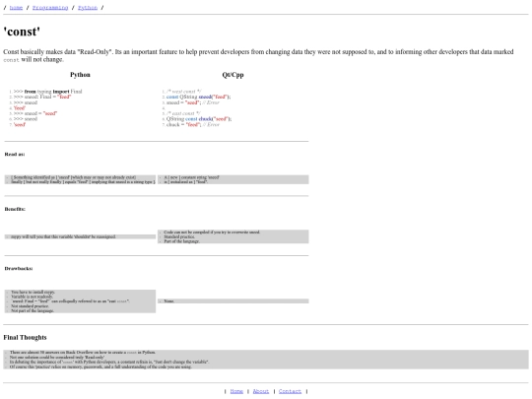532x399 pixels.
Task: Click the 'const' page heading
Action: coord(22,32)
